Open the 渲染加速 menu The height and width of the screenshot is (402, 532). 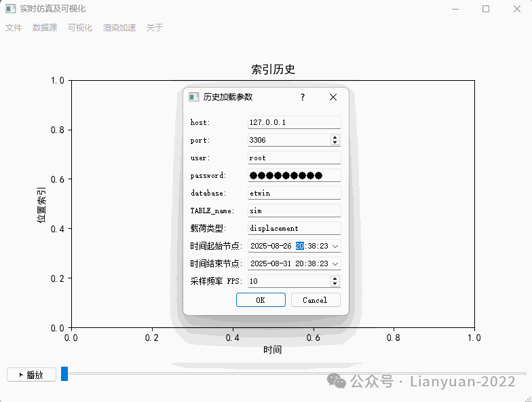point(119,28)
